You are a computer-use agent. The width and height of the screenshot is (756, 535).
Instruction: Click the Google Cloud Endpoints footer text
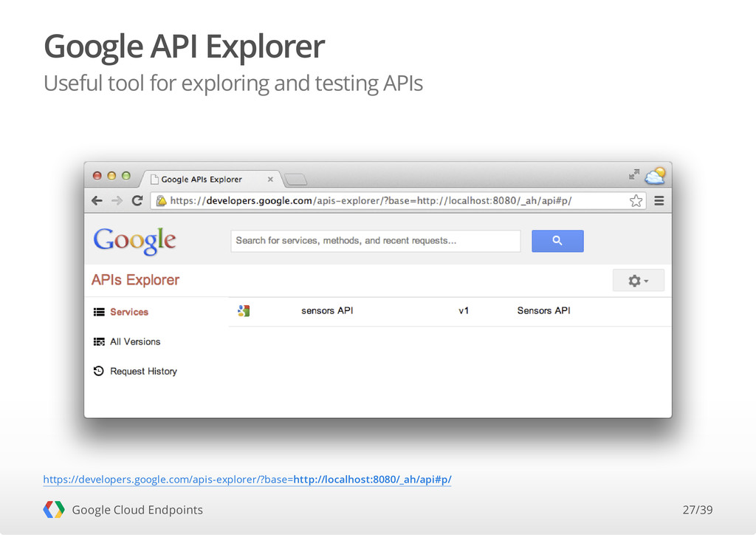[x=137, y=510]
